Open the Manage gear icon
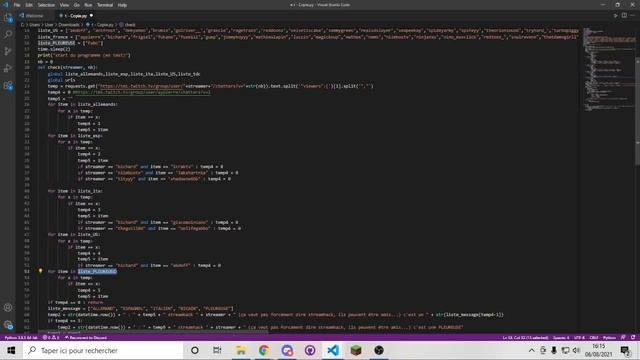The width and height of the screenshot is (640, 360). 8,325
